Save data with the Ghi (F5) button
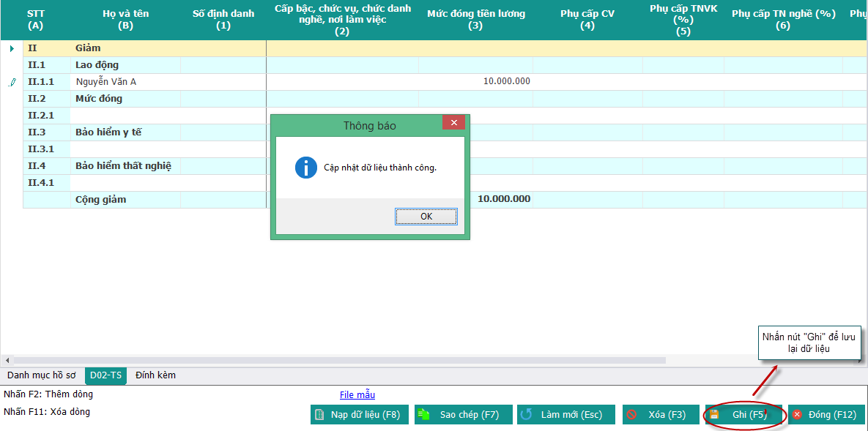This screenshot has height=431, width=868. tap(743, 414)
